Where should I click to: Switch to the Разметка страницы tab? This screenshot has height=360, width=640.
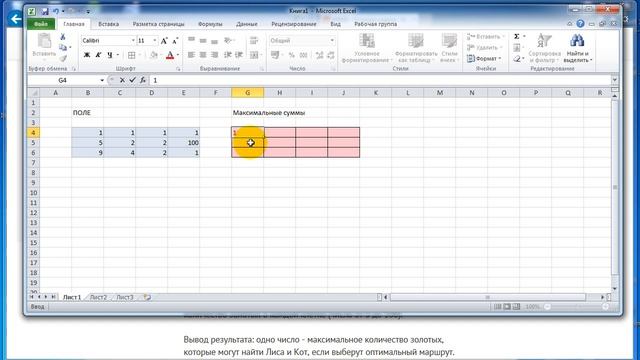[x=158, y=24]
